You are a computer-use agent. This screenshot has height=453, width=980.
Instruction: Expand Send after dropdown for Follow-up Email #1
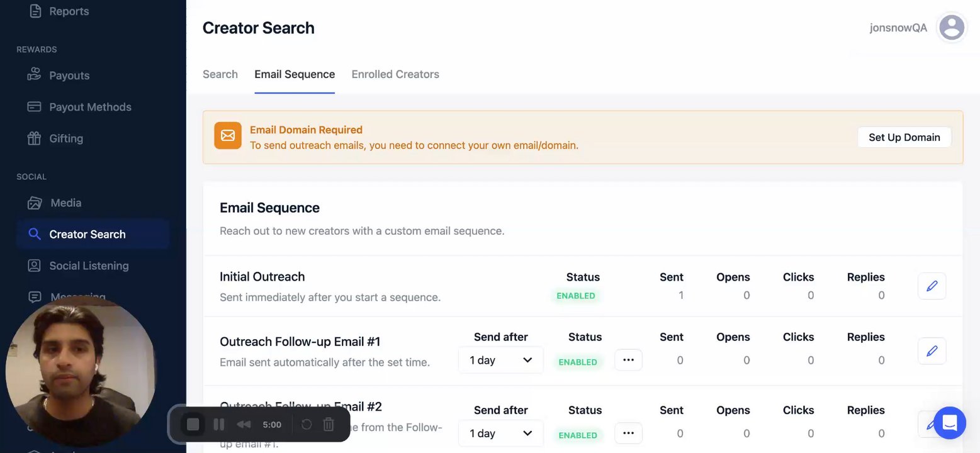coord(500,360)
